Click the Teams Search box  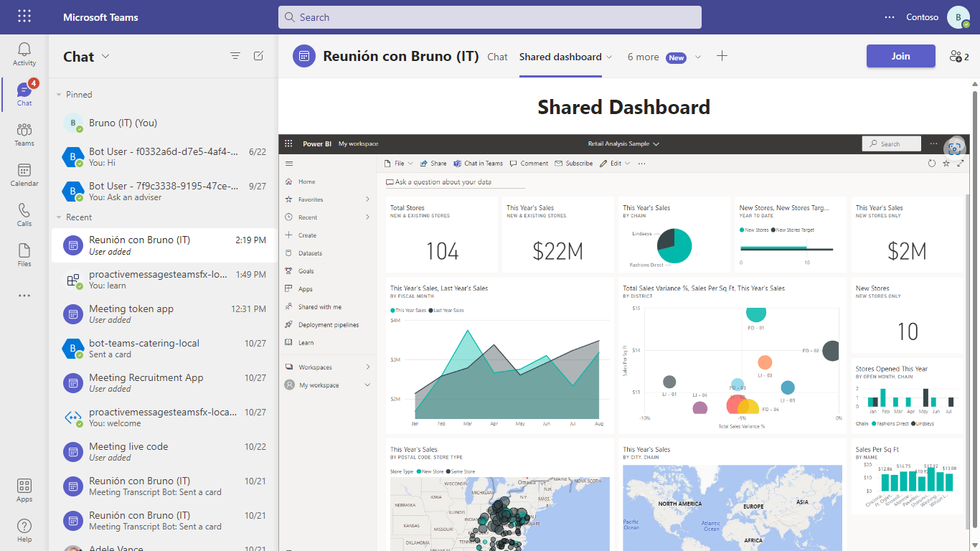tap(490, 17)
